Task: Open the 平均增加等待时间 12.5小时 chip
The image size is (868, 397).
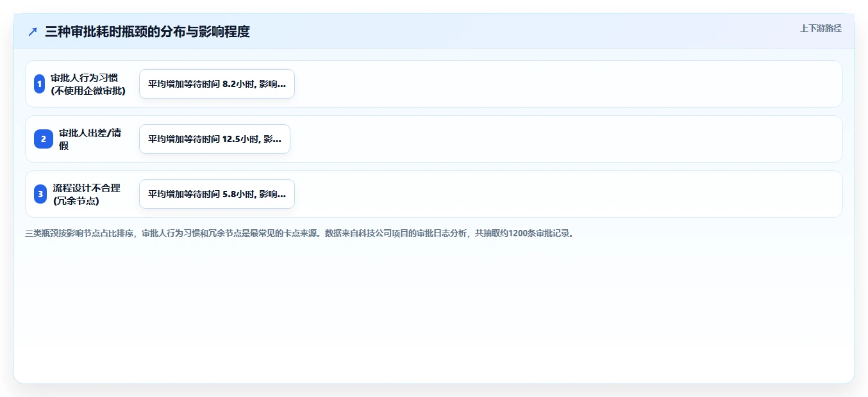Action: (x=215, y=139)
